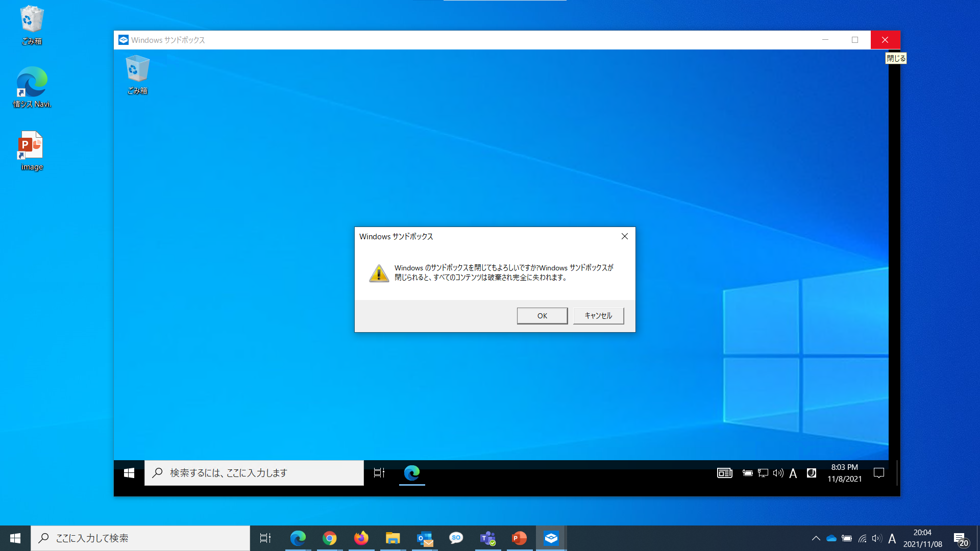Click the sandbox search box
The image size is (980, 551).
[x=254, y=473]
